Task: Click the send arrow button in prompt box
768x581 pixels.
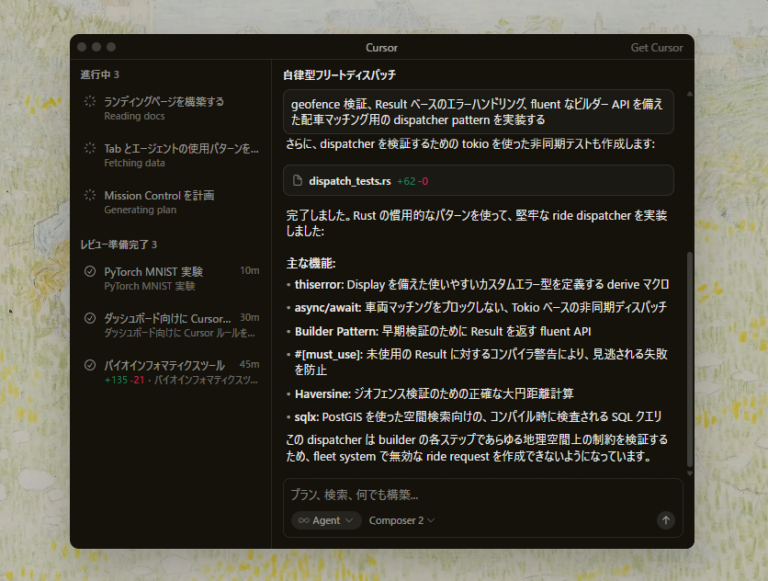Action: 666,520
